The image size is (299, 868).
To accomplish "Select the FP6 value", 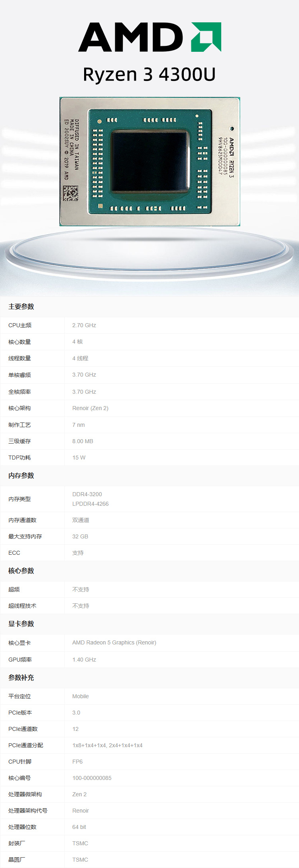I will 77,762.
